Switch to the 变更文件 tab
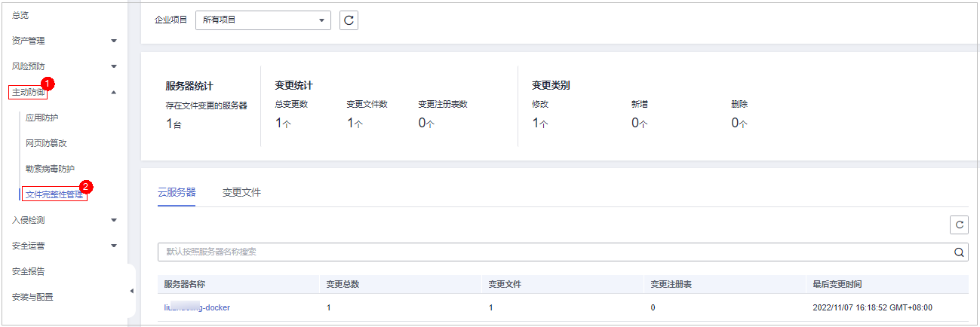 click(241, 193)
